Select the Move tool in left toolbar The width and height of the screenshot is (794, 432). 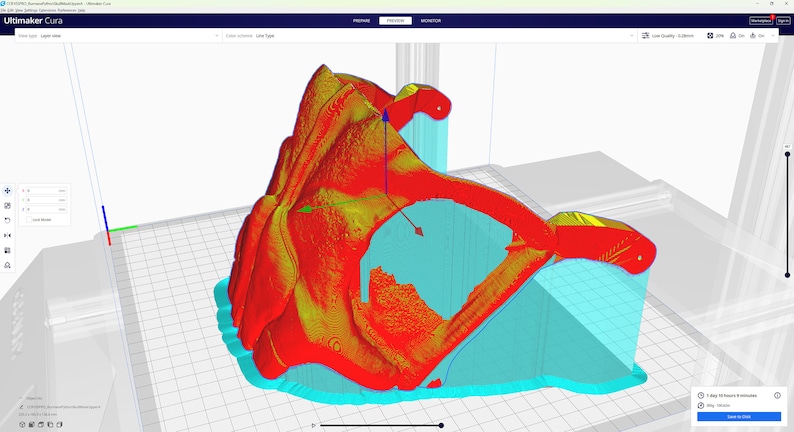click(x=7, y=191)
